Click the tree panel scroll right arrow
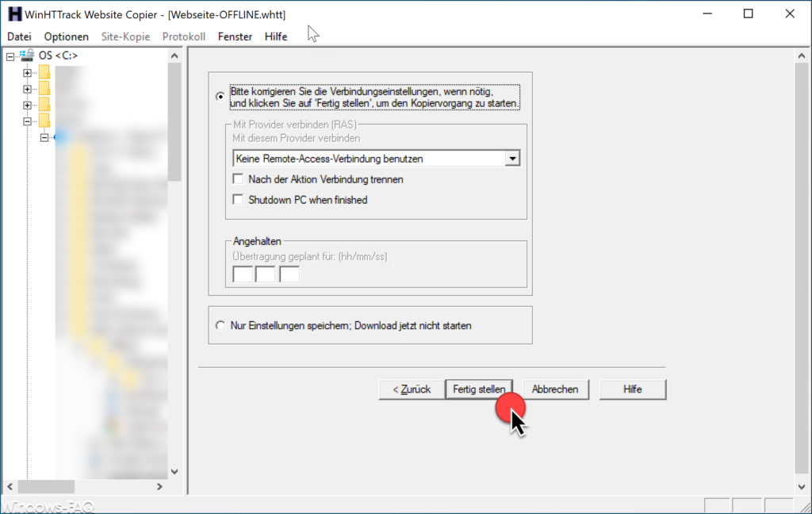Screen dimensions: 812x514 pyautogui.click(x=159, y=487)
